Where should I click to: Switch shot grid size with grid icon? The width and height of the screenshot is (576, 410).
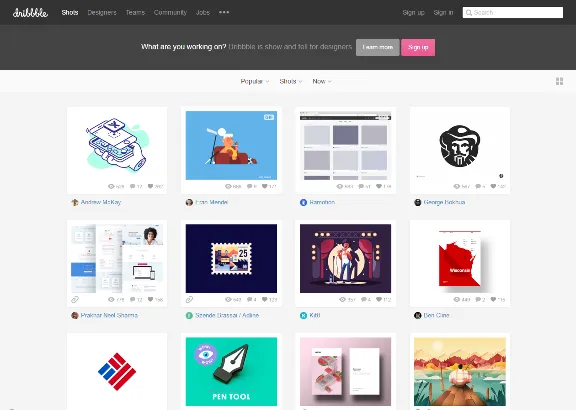[x=559, y=81]
